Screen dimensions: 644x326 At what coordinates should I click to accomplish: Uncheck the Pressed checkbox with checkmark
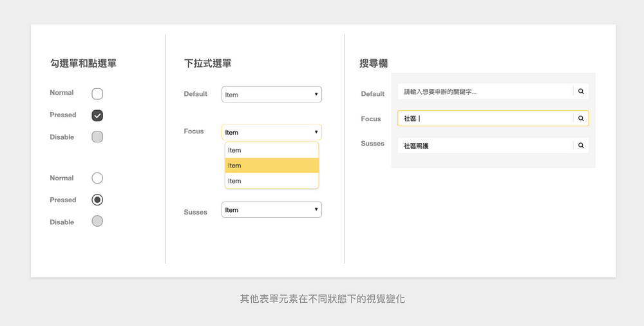(97, 115)
